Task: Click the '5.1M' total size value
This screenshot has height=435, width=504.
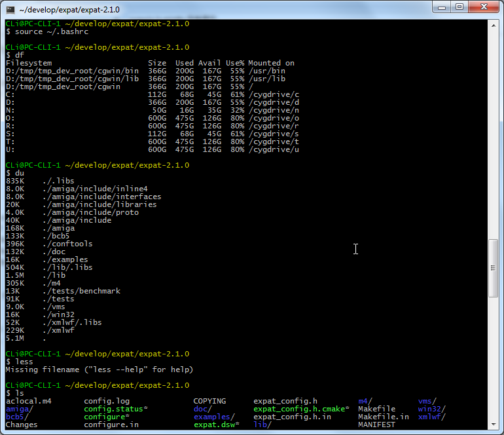Action: (15, 338)
